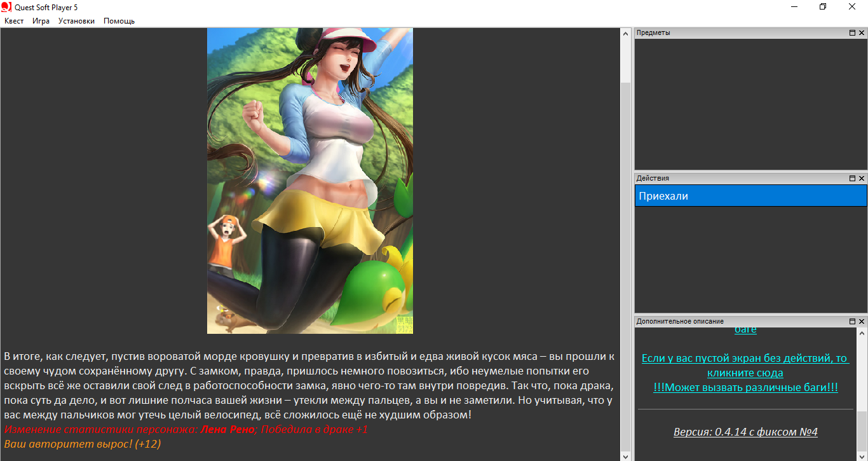Maximize the Предметы panel
This screenshot has height=461, width=868.
click(x=852, y=33)
